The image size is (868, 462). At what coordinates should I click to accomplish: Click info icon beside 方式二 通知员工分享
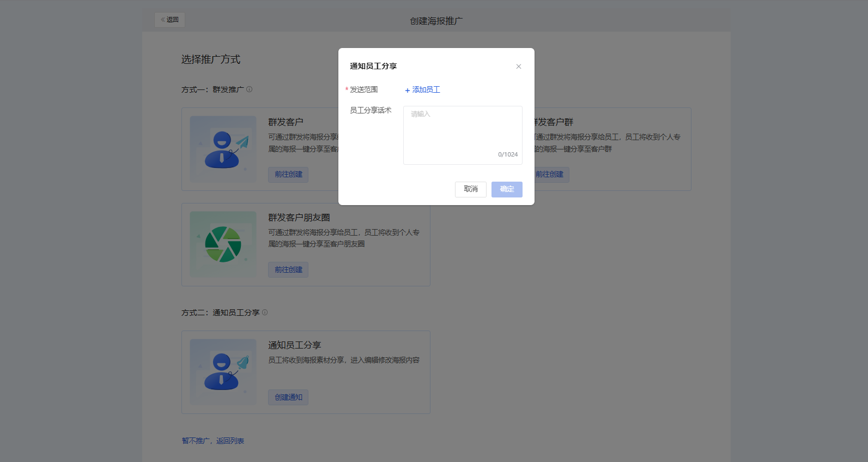(265, 313)
